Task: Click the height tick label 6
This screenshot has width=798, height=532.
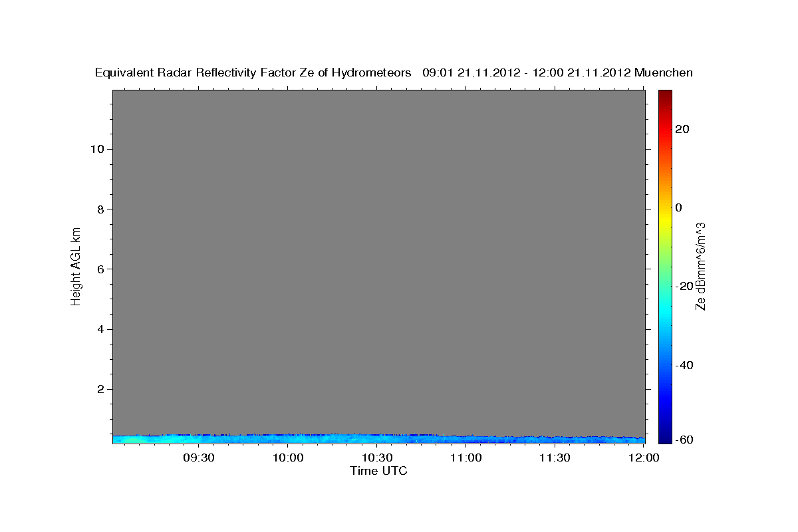Action: tap(101, 269)
